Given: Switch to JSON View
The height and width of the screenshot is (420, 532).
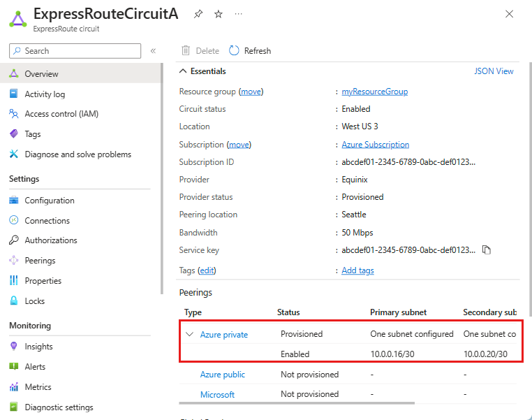Looking at the screenshot, I should point(494,71).
